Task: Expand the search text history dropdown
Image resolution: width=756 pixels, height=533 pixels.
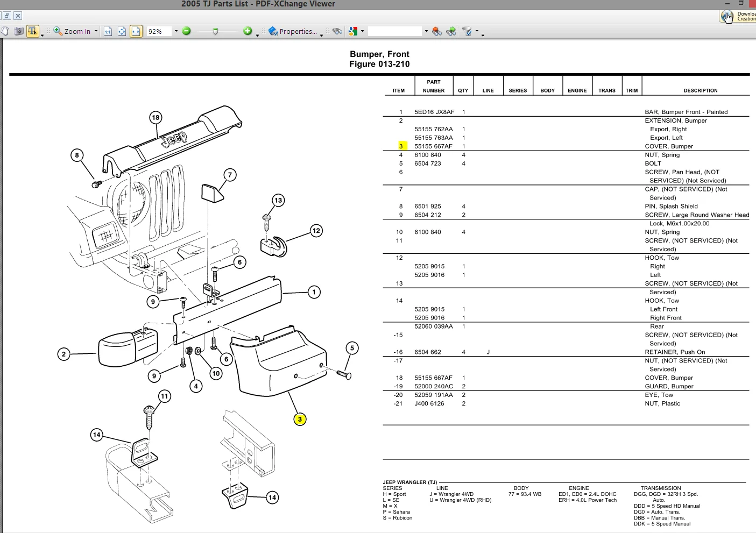Action: click(426, 31)
